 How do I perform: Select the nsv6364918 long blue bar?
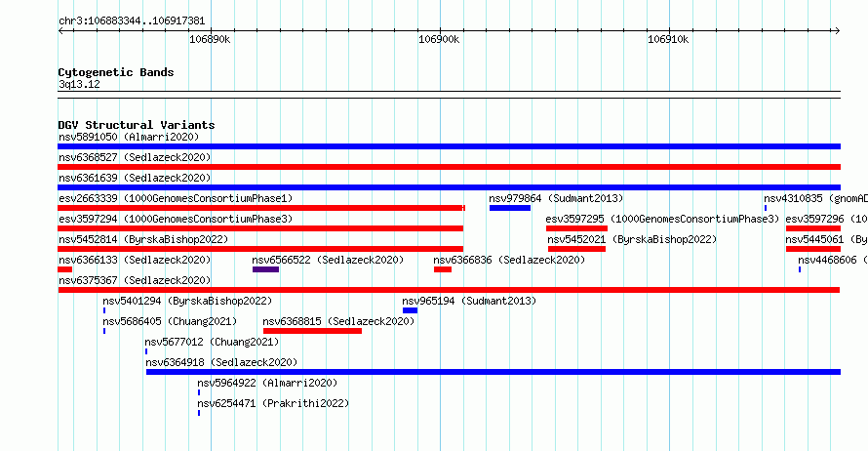(x=493, y=372)
